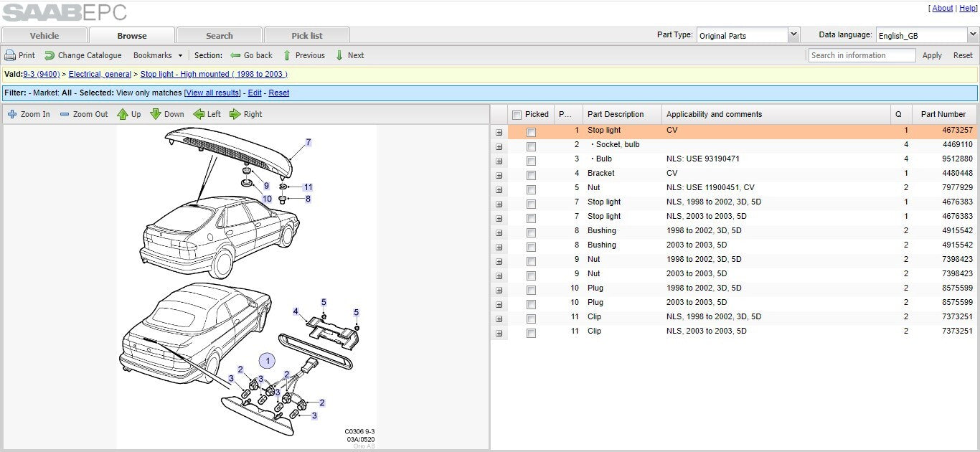This screenshot has width=980, height=452.
Task: Check Picked box for Clip 2003 to 2003 row
Action: pos(531,333)
